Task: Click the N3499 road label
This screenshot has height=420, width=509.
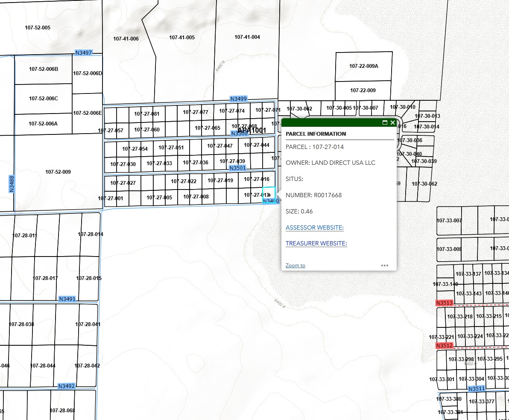Action: pos(238,99)
